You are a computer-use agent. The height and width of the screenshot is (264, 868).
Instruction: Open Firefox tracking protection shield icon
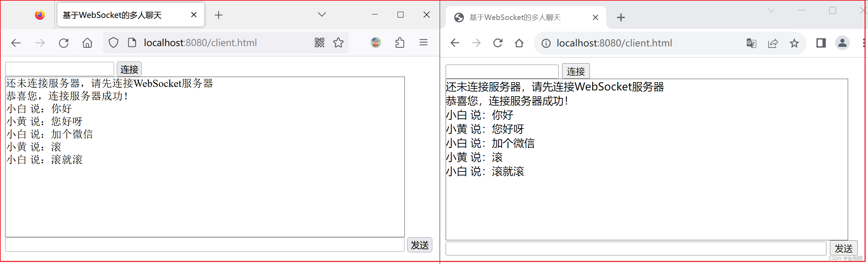[113, 43]
